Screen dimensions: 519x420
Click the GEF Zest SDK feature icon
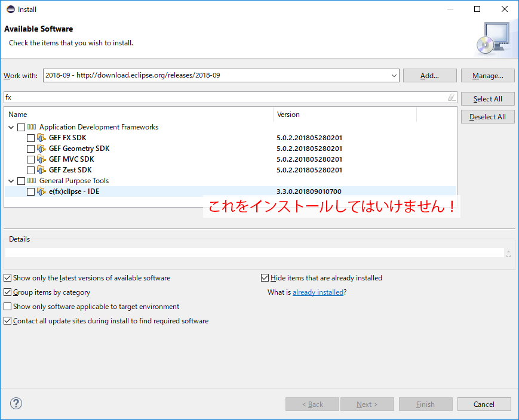pos(41,170)
